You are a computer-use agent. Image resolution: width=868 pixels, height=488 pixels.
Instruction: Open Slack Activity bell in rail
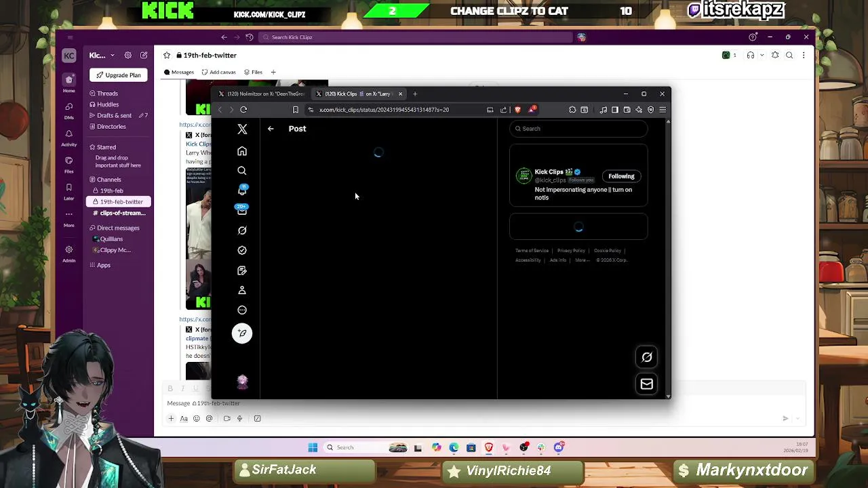point(69,138)
